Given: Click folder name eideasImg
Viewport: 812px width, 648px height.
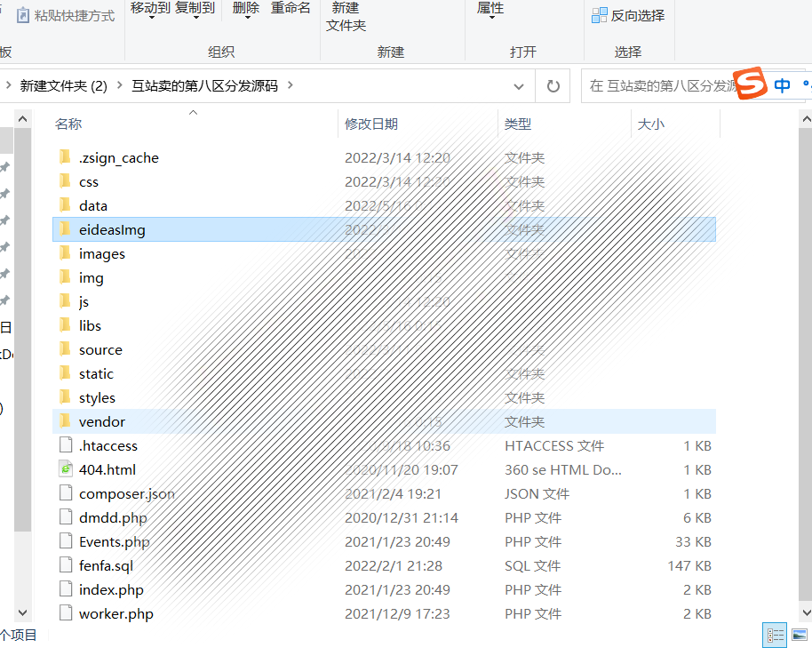Looking at the screenshot, I should pos(112,230).
